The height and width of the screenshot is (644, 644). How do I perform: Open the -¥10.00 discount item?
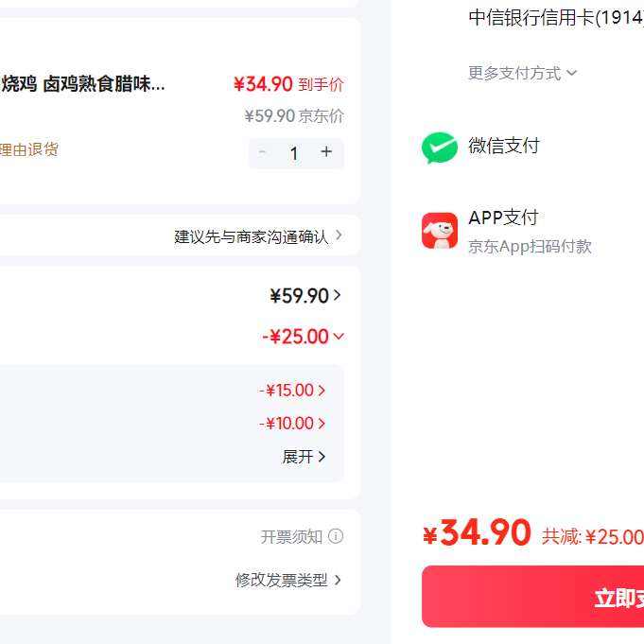[293, 424]
